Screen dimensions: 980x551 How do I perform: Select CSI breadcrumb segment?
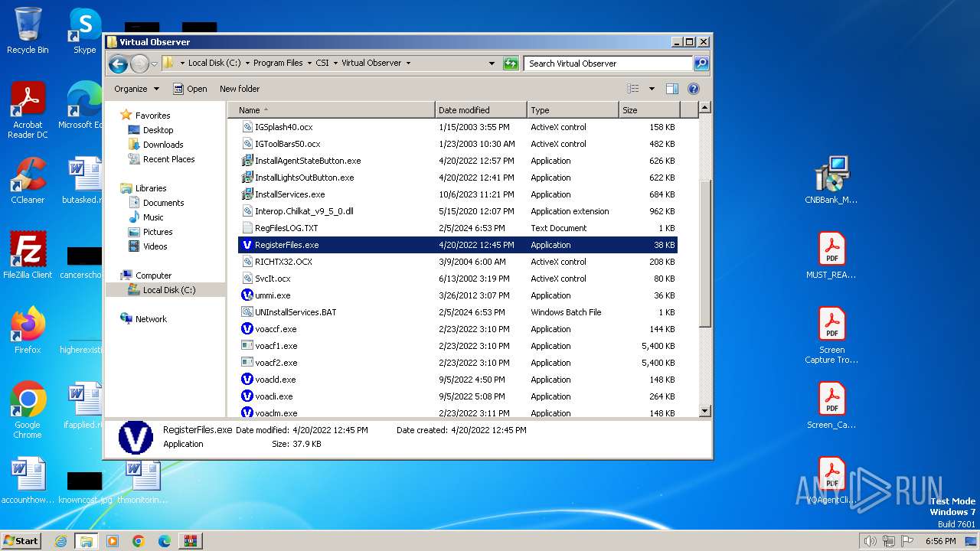click(322, 63)
